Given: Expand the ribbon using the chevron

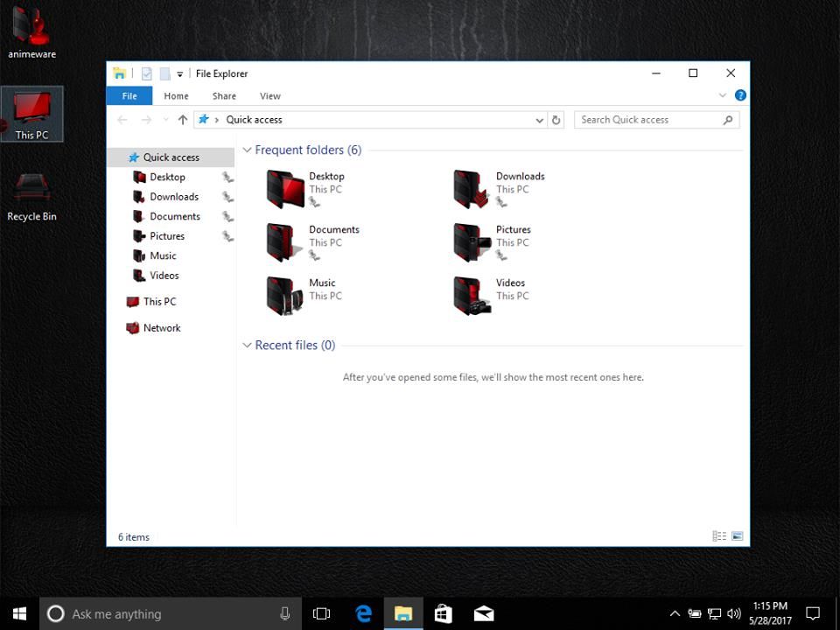Looking at the screenshot, I should [x=723, y=95].
